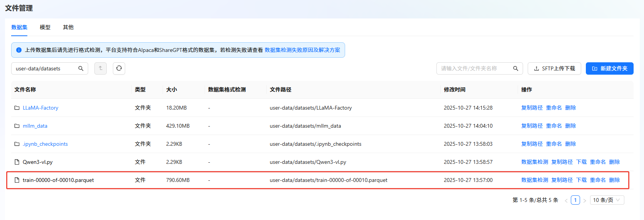The image size is (644, 220).
Task: Download the Qwen3-vl.py file
Action: coord(581,162)
